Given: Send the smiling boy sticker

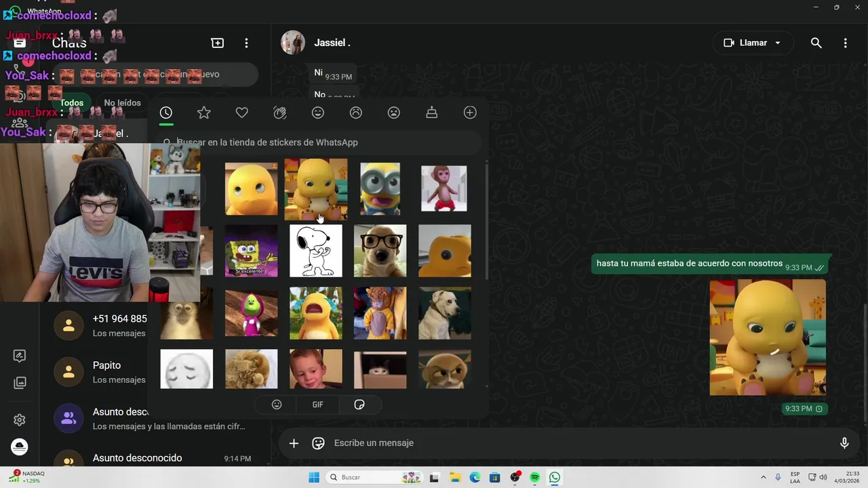Looking at the screenshot, I should tap(316, 369).
